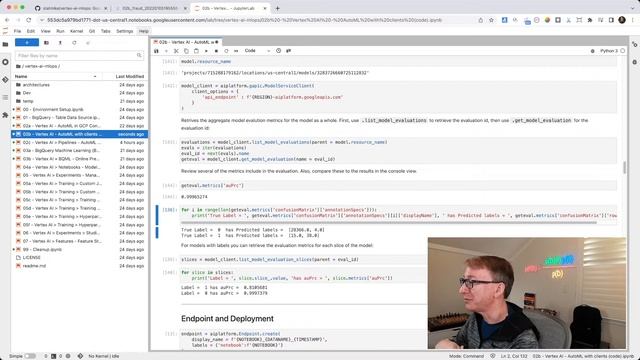
Task: Select the 99 - Cleanup.ipynb file
Action: pyautogui.click(x=42, y=249)
